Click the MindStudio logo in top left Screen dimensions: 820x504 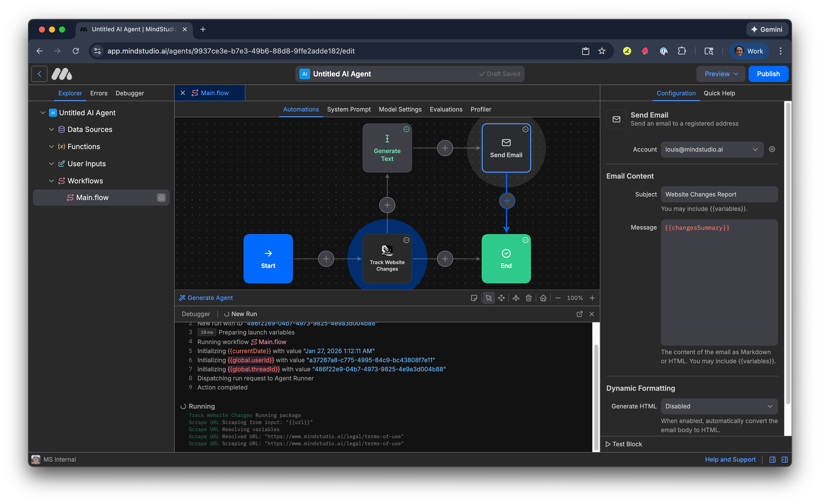coord(62,74)
